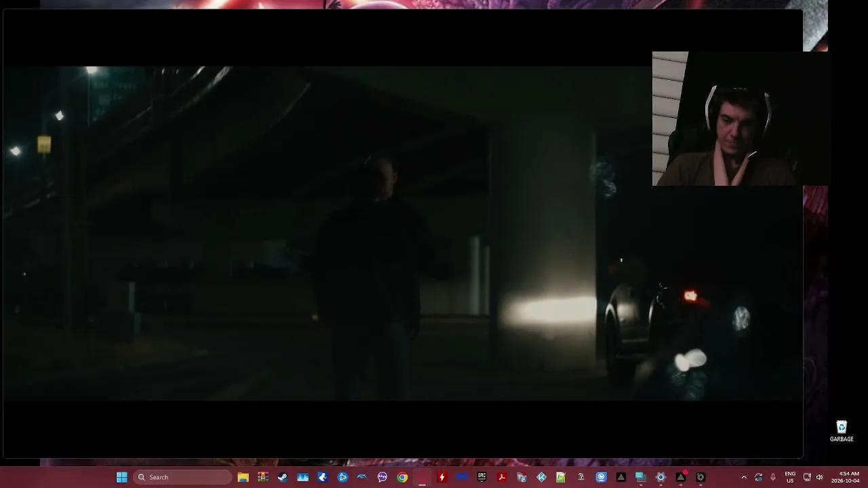Open the Kodi icon on the taskbar

tap(541, 477)
